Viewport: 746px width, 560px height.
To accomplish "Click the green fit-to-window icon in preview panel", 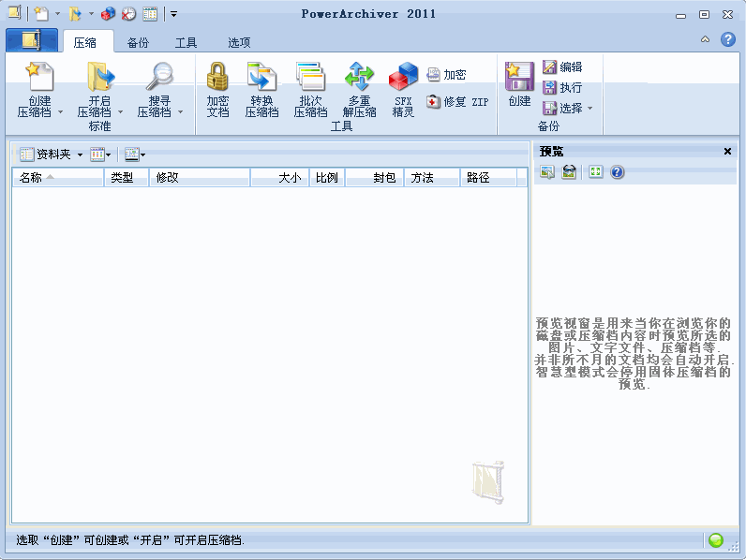I will click(x=596, y=171).
